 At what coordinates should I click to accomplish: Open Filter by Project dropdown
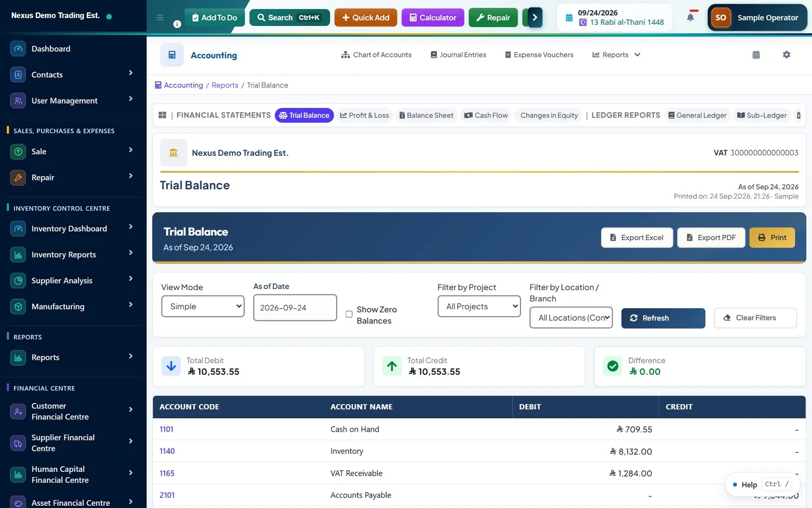click(x=479, y=306)
